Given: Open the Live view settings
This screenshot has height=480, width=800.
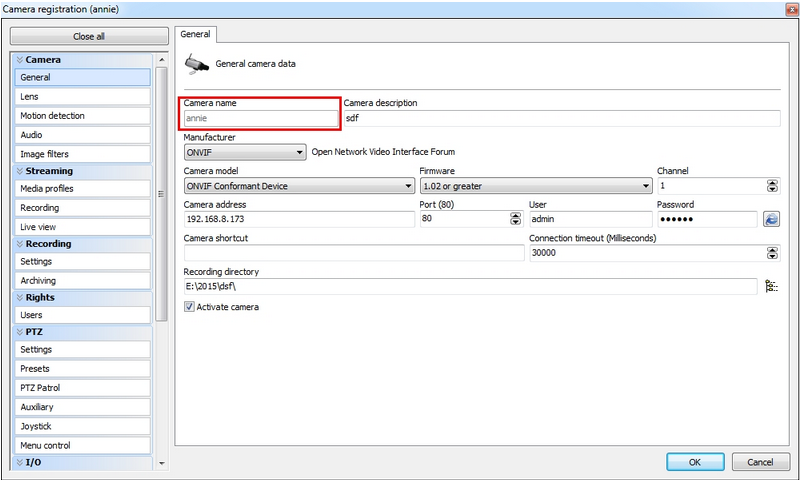Looking at the screenshot, I should 83,227.
